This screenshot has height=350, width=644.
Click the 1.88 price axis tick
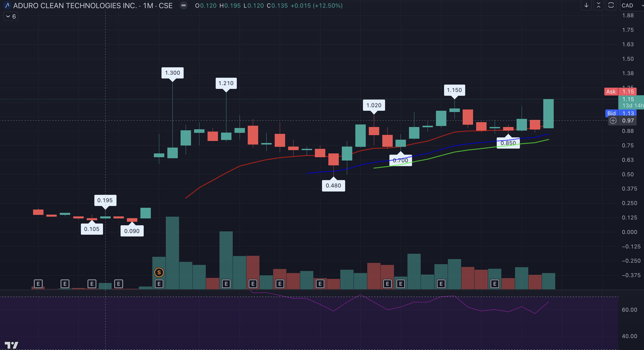point(628,15)
